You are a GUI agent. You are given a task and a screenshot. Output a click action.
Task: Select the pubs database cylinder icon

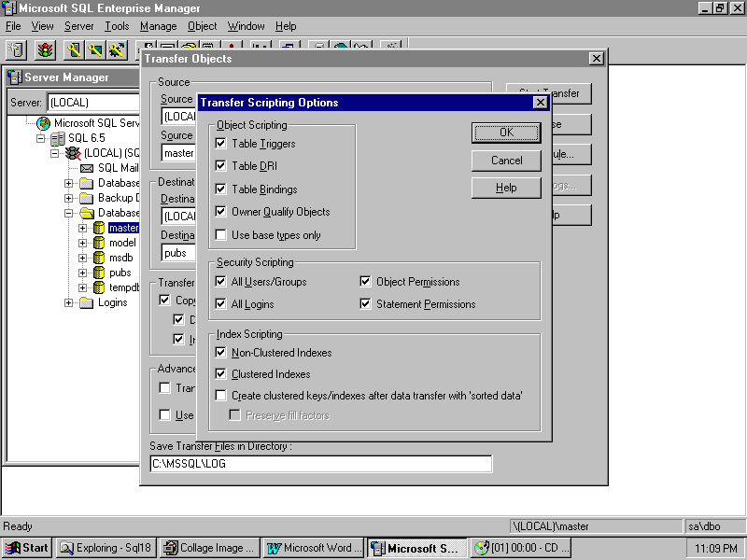pyautogui.click(x=99, y=273)
